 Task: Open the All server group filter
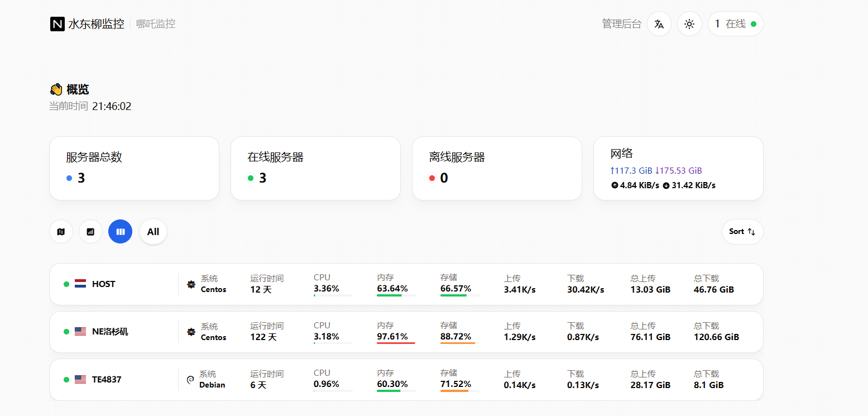(x=152, y=231)
